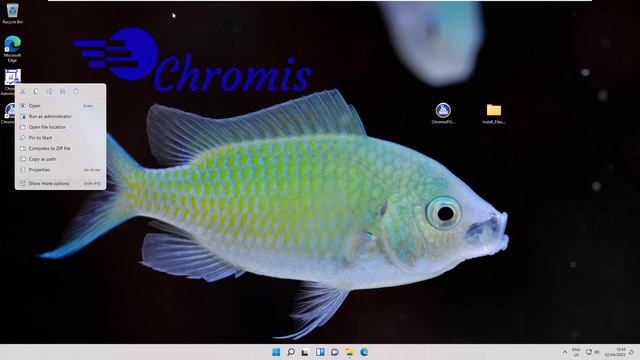
Task: Launch Microsoft Edge from the taskbar
Action: coord(364,352)
